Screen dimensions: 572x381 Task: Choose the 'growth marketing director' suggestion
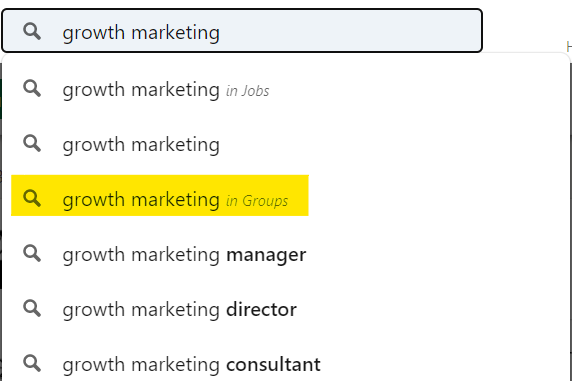tap(286, 309)
